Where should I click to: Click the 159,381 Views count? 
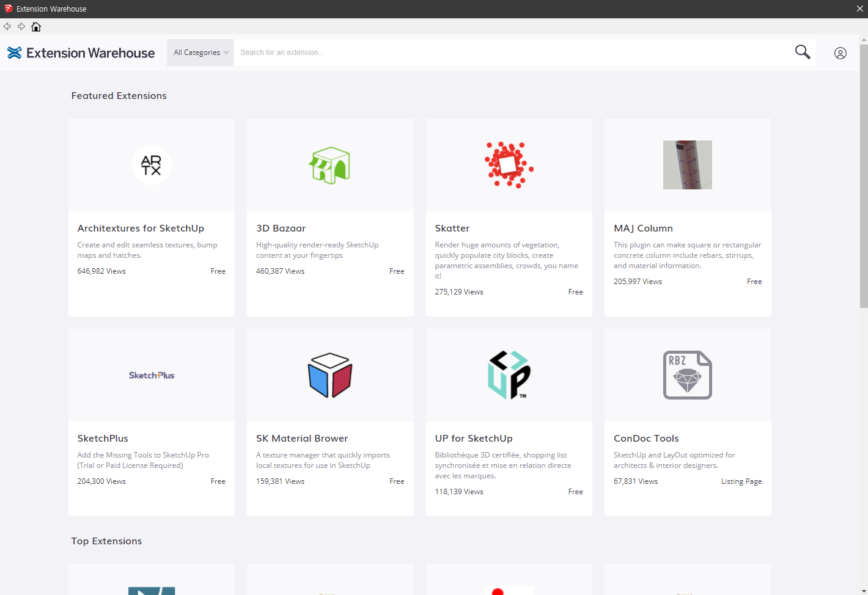[280, 481]
